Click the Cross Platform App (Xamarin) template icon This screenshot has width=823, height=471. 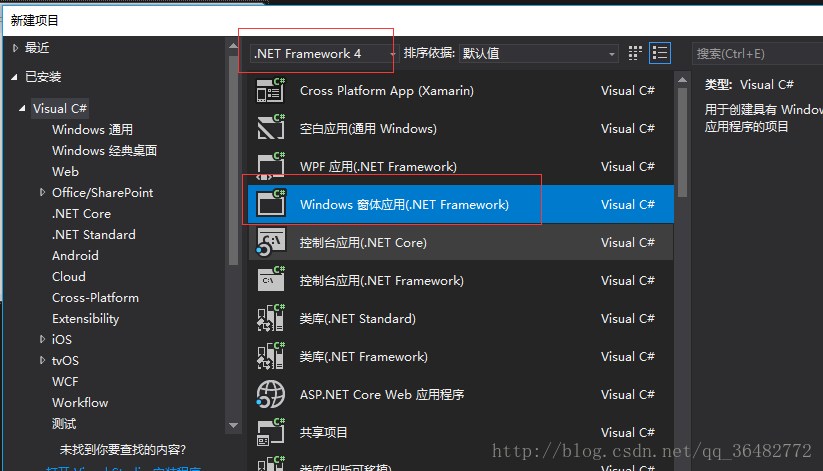(271, 90)
